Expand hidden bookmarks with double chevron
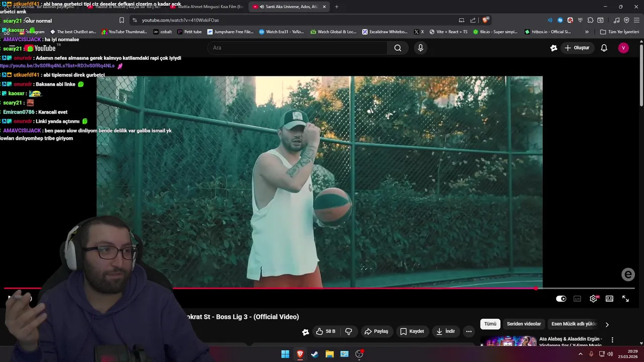 pos(587,32)
